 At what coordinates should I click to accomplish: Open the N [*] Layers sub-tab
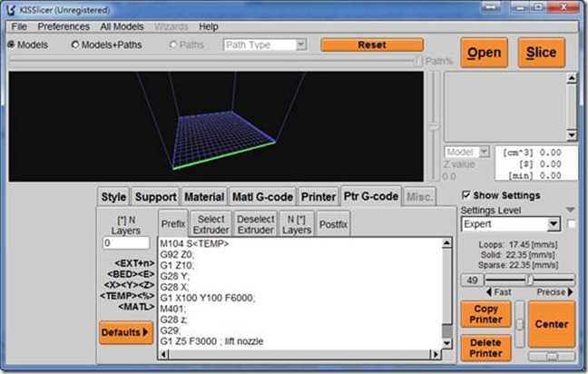pos(297,224)
